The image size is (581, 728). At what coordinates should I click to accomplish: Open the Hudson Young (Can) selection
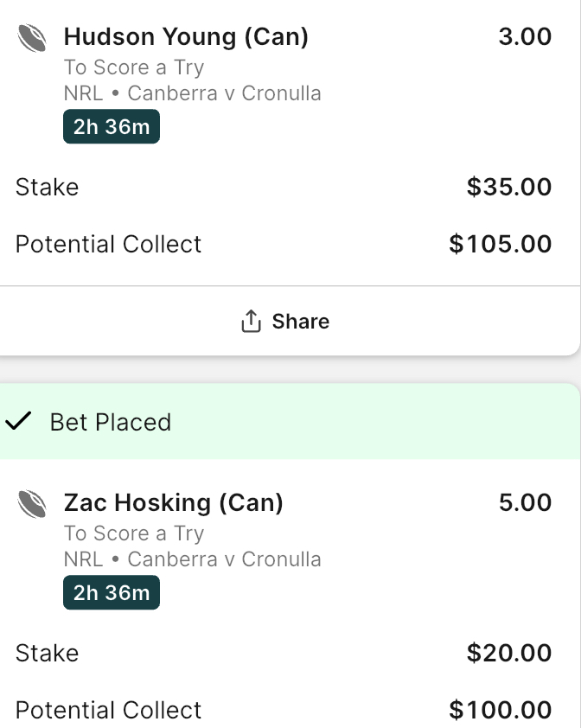(x=186, y=36)
